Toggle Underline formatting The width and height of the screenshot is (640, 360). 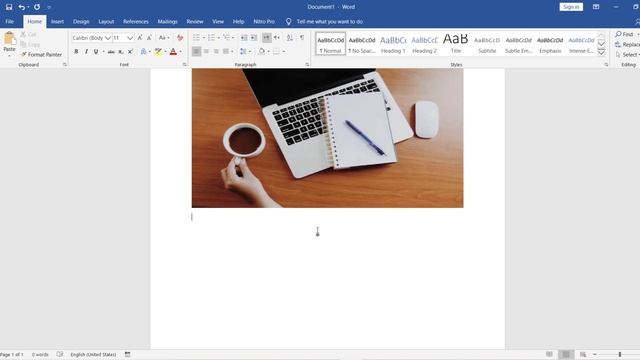pos(96,51)
